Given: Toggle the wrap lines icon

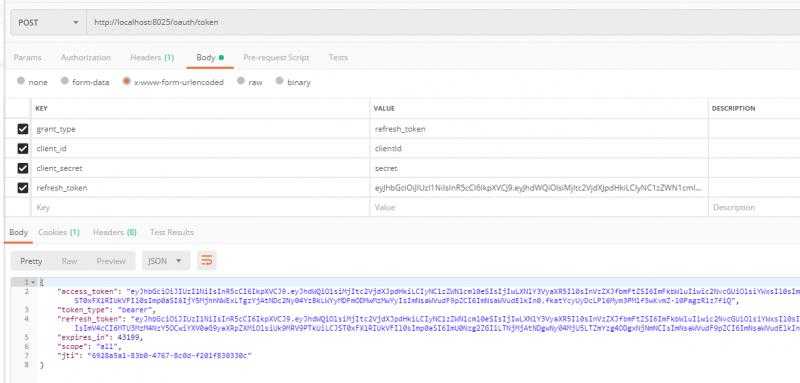Looking at the screenshot, I should click(x=207, y=261).
